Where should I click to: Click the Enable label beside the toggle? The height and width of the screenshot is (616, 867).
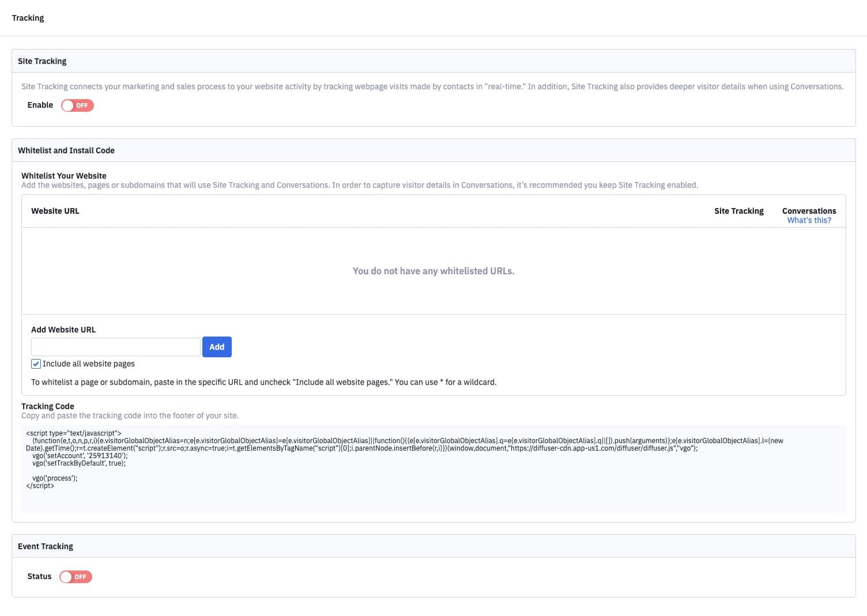40,105
